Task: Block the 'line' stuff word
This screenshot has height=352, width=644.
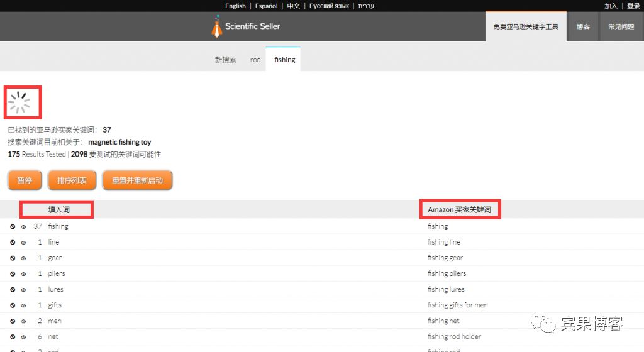Action: pyautogui.click(x=13, y=243)
